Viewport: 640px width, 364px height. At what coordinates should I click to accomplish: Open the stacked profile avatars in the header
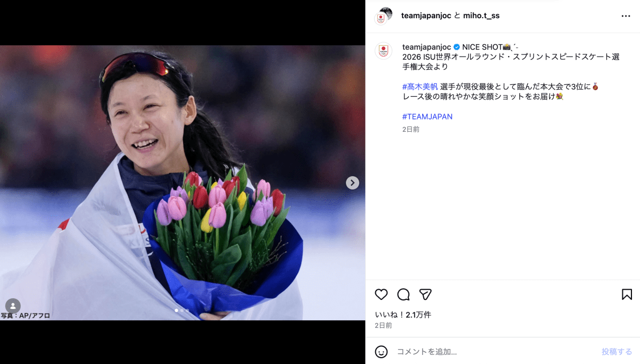point(383,16)
